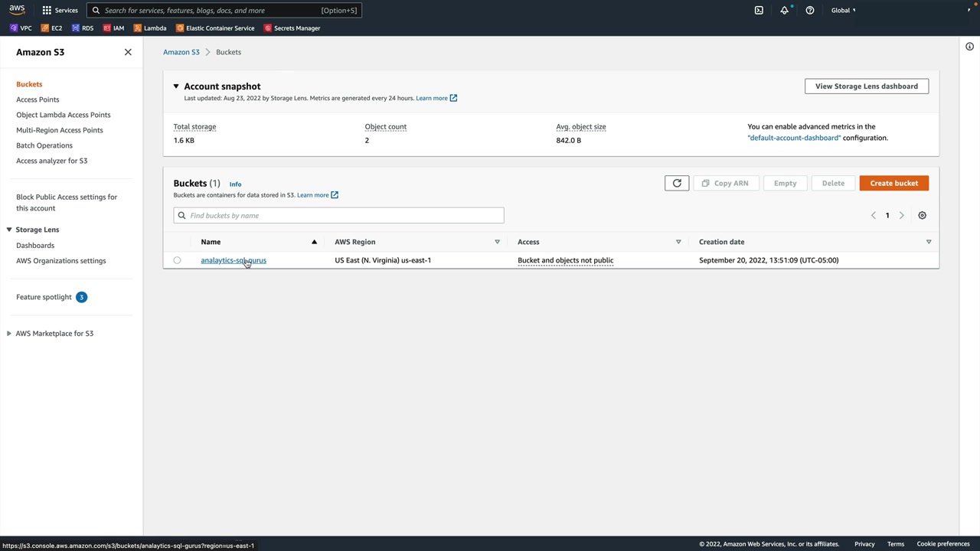Open Access analyzer for S3
980x551 pixels.
point(51,161)
